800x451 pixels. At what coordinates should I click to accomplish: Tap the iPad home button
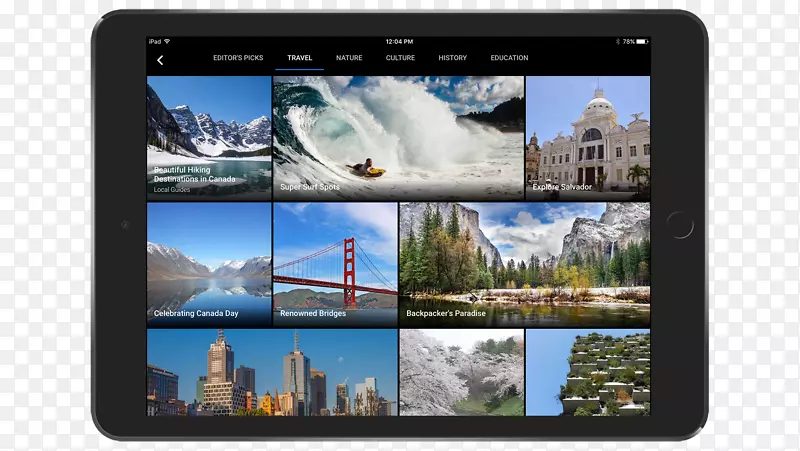pos(680,225)
